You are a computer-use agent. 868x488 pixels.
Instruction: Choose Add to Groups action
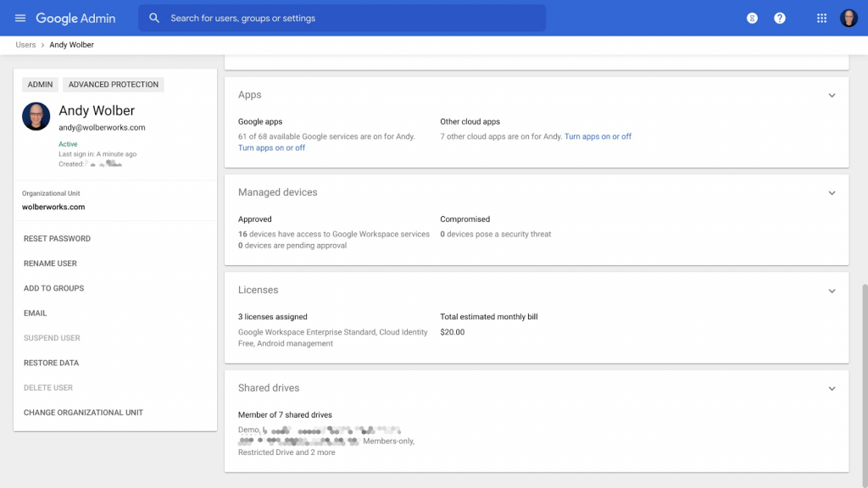pyautogui.click(x=53, y=288)
